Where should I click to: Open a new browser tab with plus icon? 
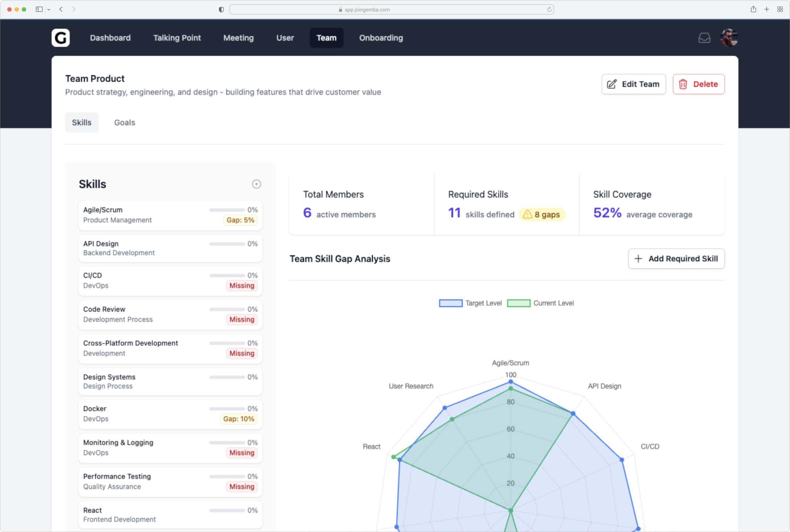(x=767, y=9)
